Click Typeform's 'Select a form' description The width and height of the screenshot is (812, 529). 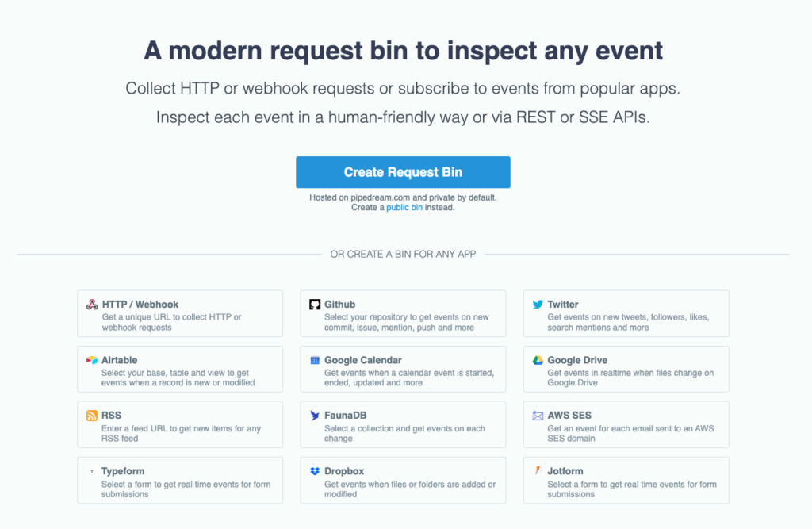point(186,489)
